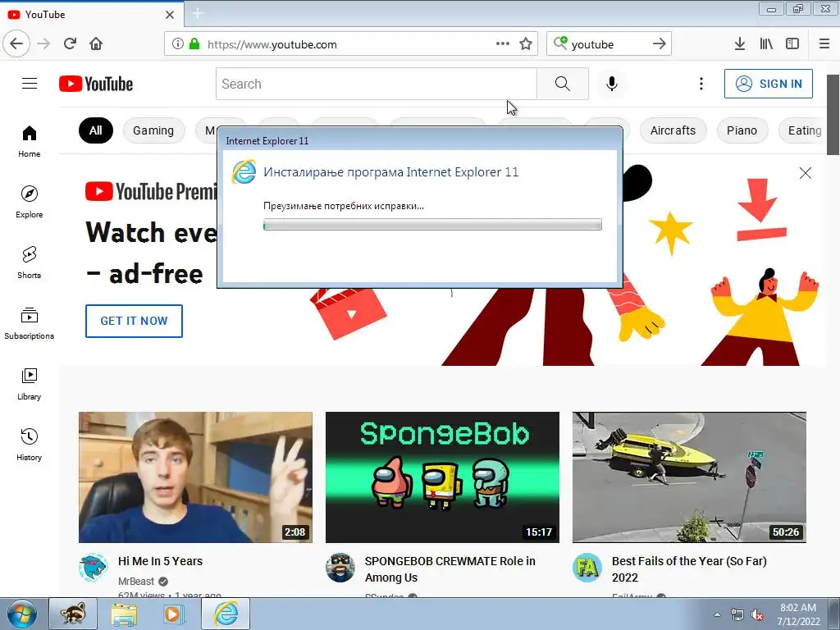Open SpongeBob Crewmate video thumbnail
The height and width of the screenshot is (630, 840).
[x=442, y=477]
